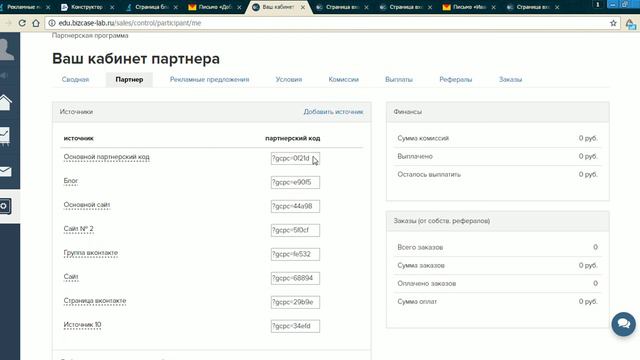Open the live chat bubble widget

623,324
